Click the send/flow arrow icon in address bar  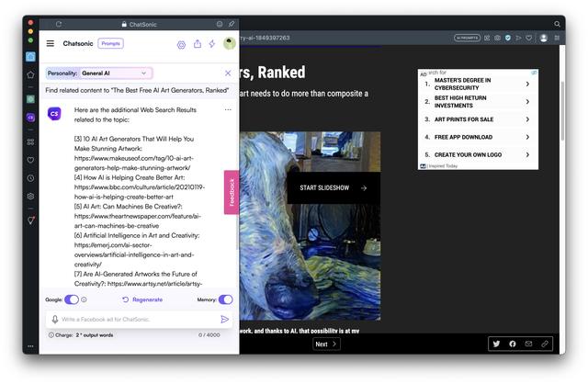click(x=518, y=38)
